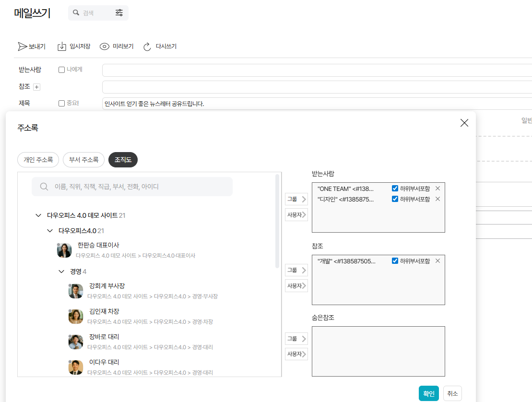Click the 임시저장 save draft icon
This screenshot has width=532, height=402.
(x=62, y=46)
